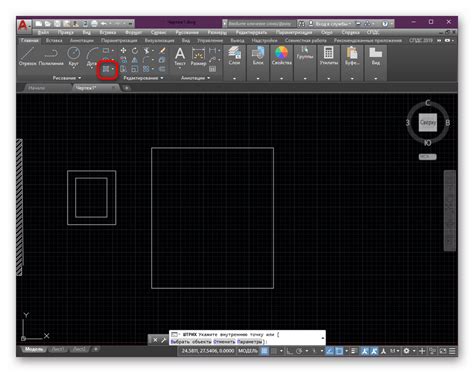Select the Полилиния polyline tool
The width and height of the screenshot is (474, 373).
(51, 56)
